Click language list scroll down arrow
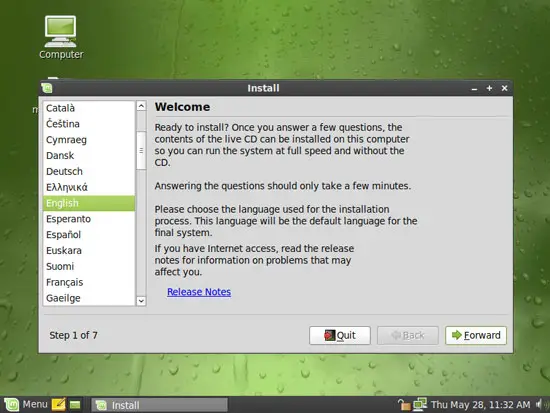The width and height of the screenshot is (550, 413). pyautogui.click(x=141, y=301)
